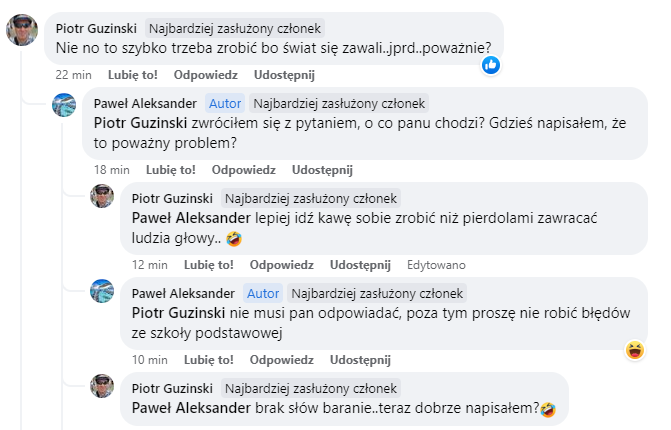
Task: Click Najbardziej zasłużony członek badge on the top comment
Action: (x=237, y=28)
